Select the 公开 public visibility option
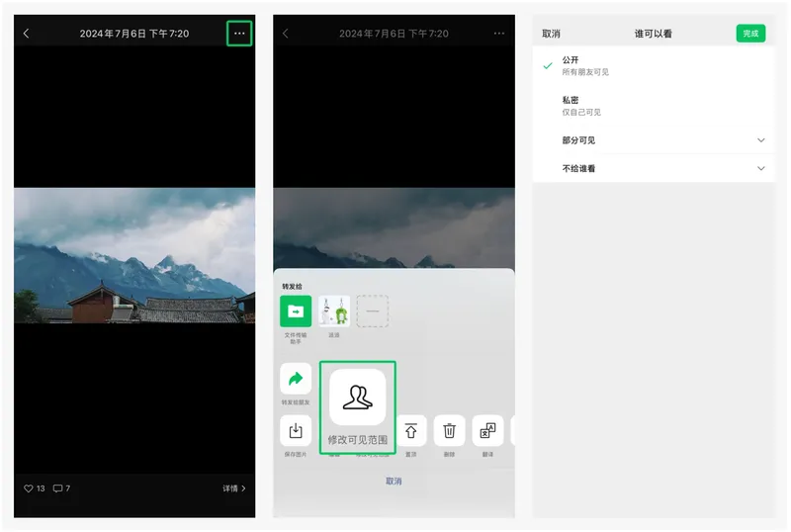Viewport: 791px width, 532px height. [654, 65]
